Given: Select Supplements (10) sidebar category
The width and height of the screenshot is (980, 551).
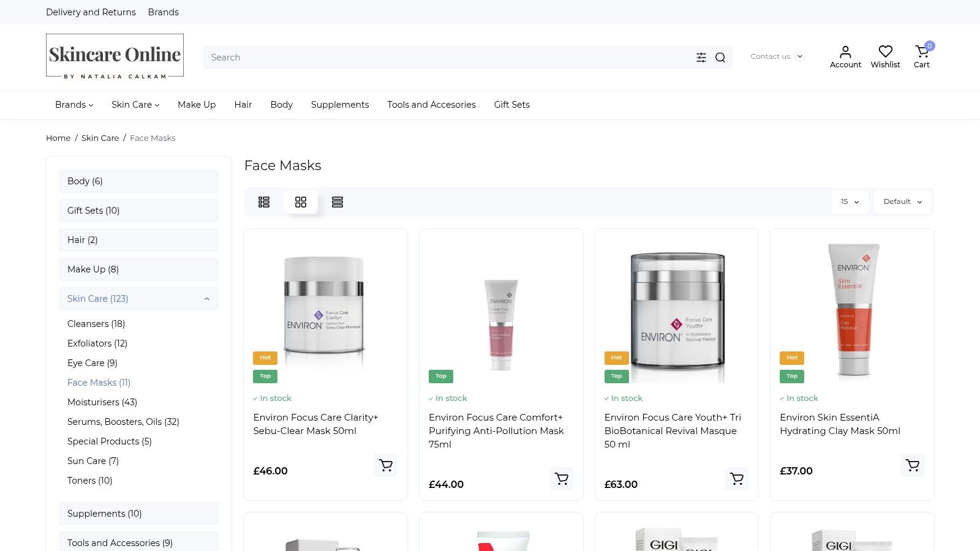Looking at the screenshot, I should tap(138, 514).
